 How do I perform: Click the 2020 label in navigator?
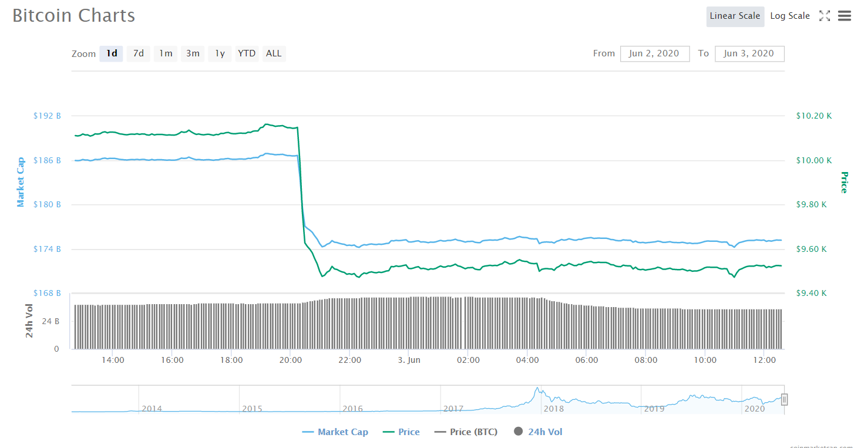click(x=755, y=409)
